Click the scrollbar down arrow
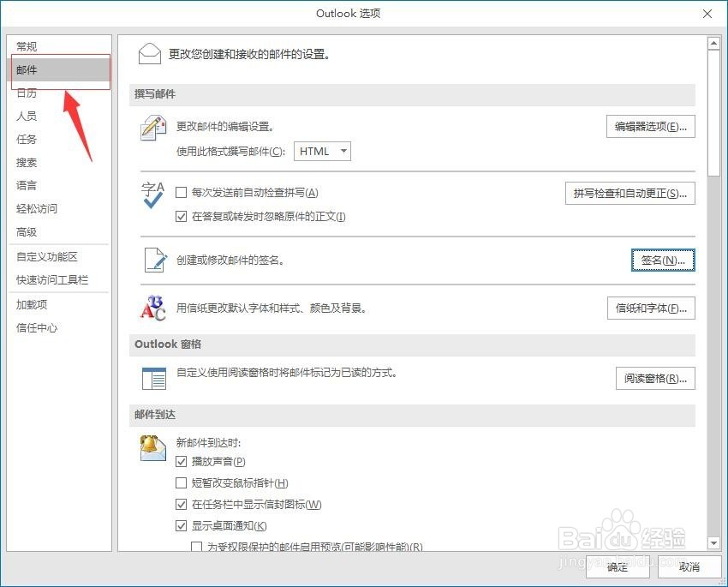Image resolution: width=728 pixels, height=587 pixels. click(713, 542)
